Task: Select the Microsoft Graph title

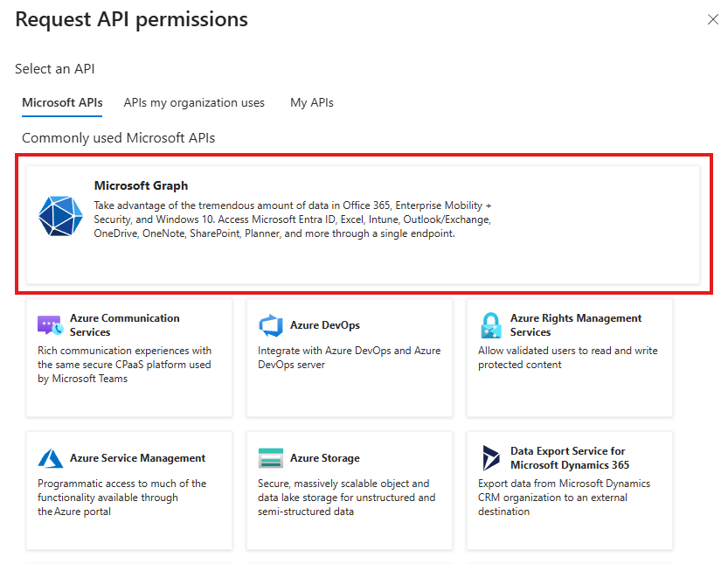Action: (142, 185)
